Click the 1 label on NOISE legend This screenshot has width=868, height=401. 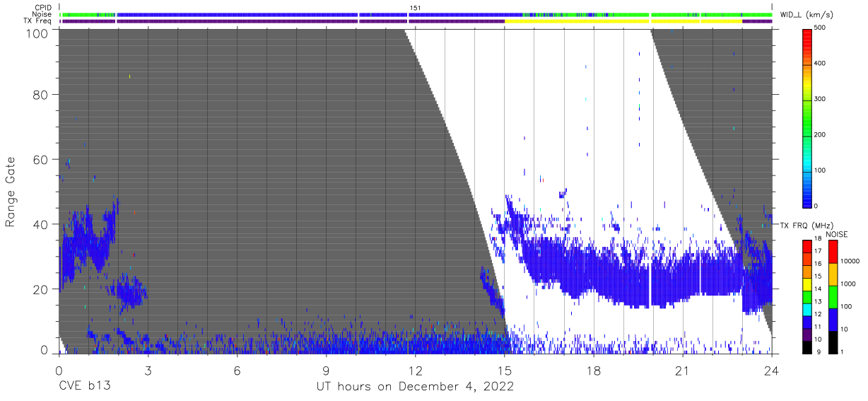point(841,352)
